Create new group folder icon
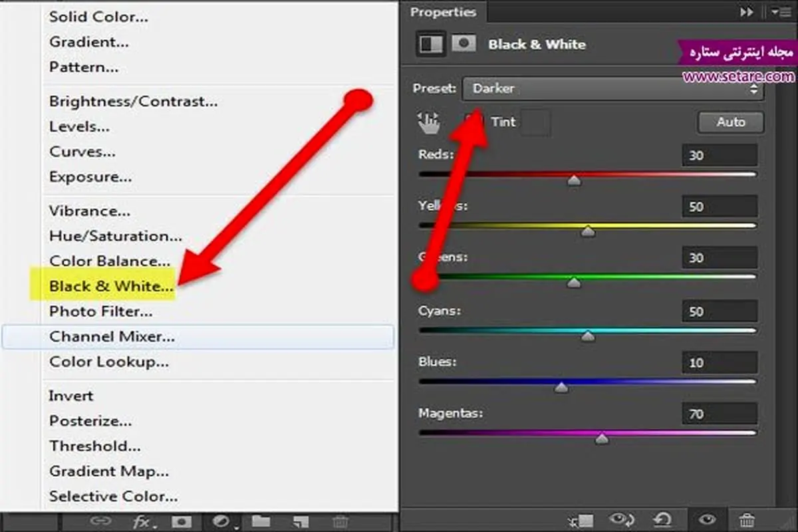The image size is (798, 532). coord(261,522)
